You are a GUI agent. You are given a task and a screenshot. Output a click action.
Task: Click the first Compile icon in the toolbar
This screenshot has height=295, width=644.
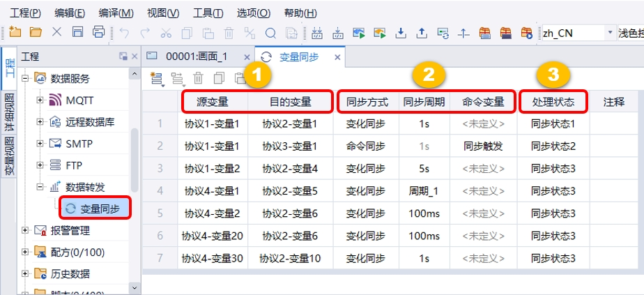click(x=316, y=33)
